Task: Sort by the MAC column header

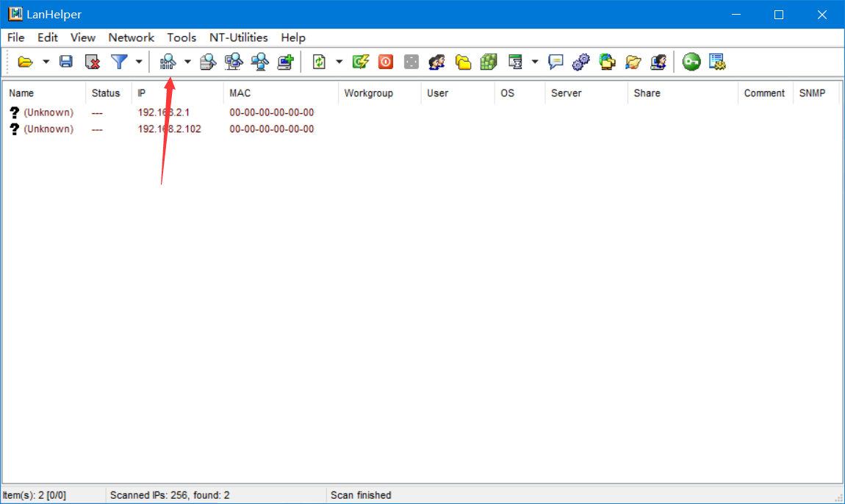Action: [x=281, y=93]
